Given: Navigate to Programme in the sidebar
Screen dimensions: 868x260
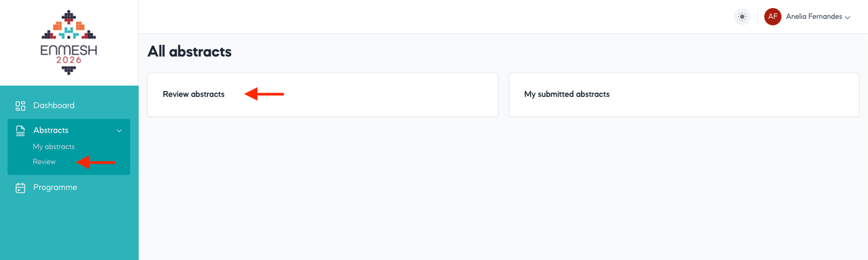Looking at the screenshot, I should [55, 187].
